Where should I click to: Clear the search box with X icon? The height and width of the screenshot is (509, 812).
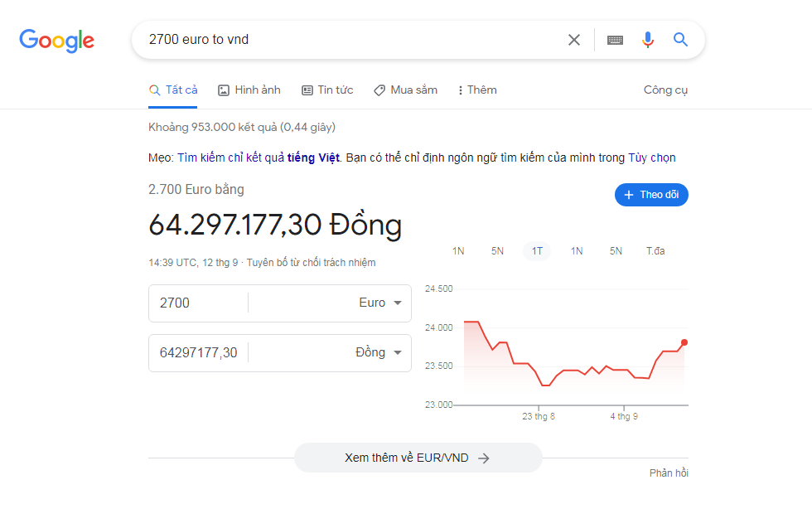[x=573, y=40]
